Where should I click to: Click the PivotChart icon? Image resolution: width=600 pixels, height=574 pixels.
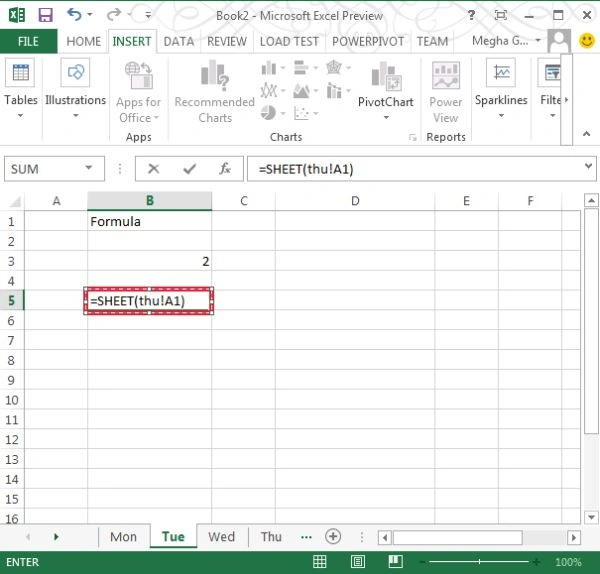(x=386, y=77)
